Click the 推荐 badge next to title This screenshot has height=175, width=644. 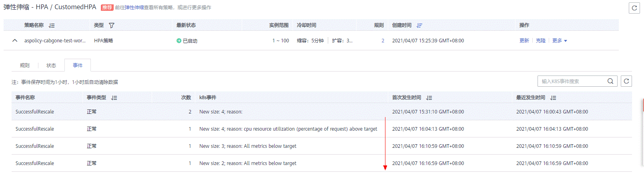(x=107, y=8)
